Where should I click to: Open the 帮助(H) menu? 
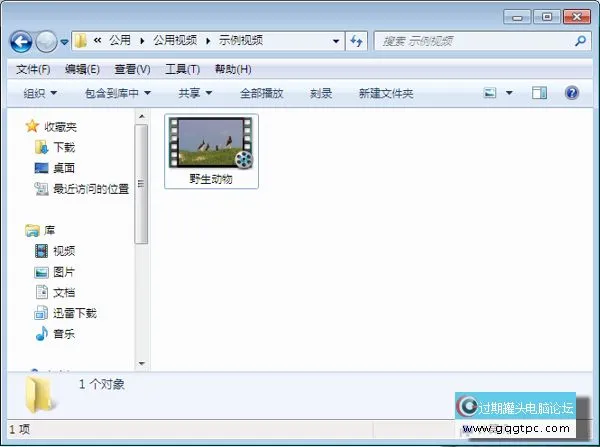coord(233,69)
